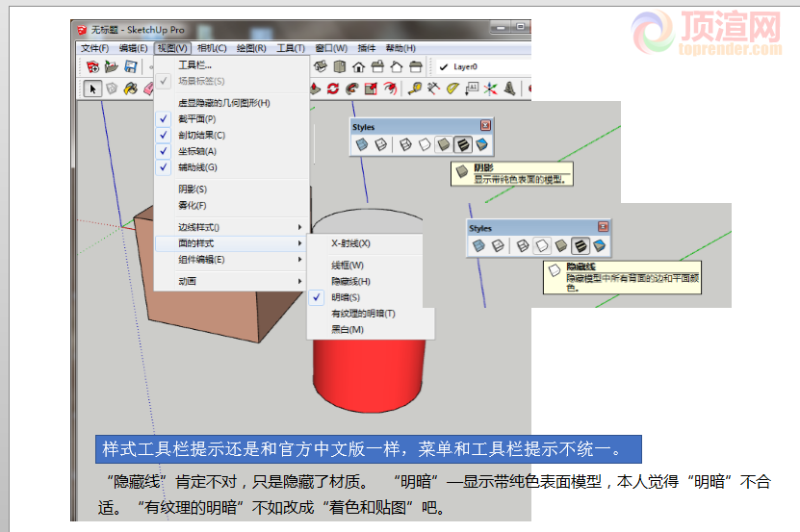Switch to Iso view icon

pos(321,66)
